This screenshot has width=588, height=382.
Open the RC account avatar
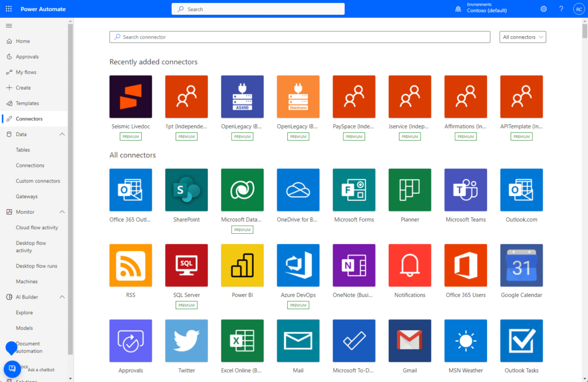(579, 9)
